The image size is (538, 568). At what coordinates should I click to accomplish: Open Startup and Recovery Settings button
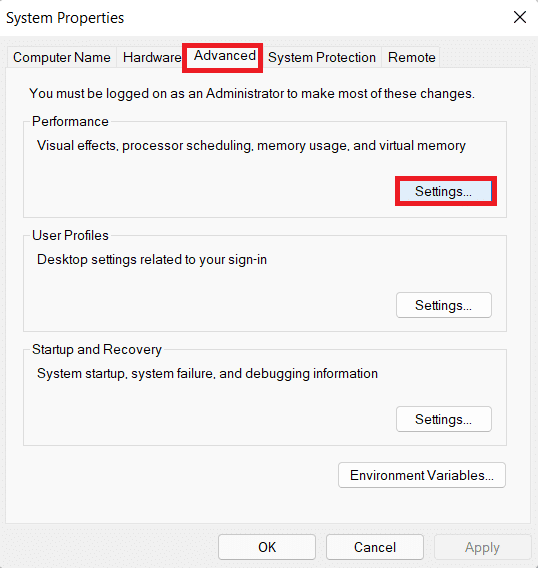444,419
